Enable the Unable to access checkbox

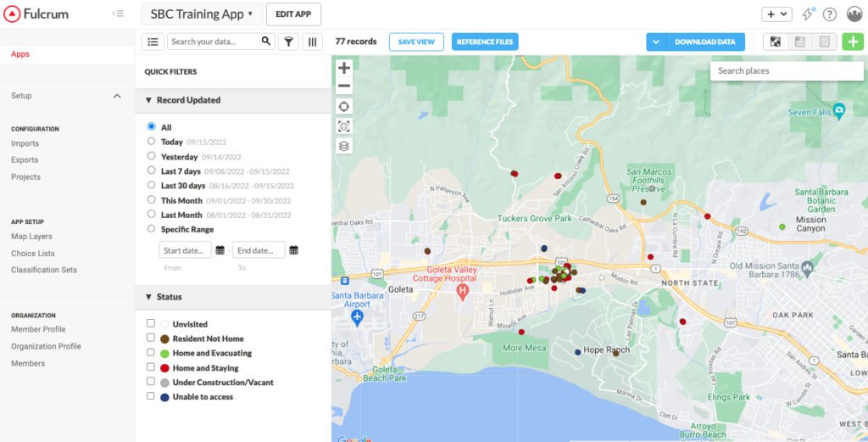151,396
